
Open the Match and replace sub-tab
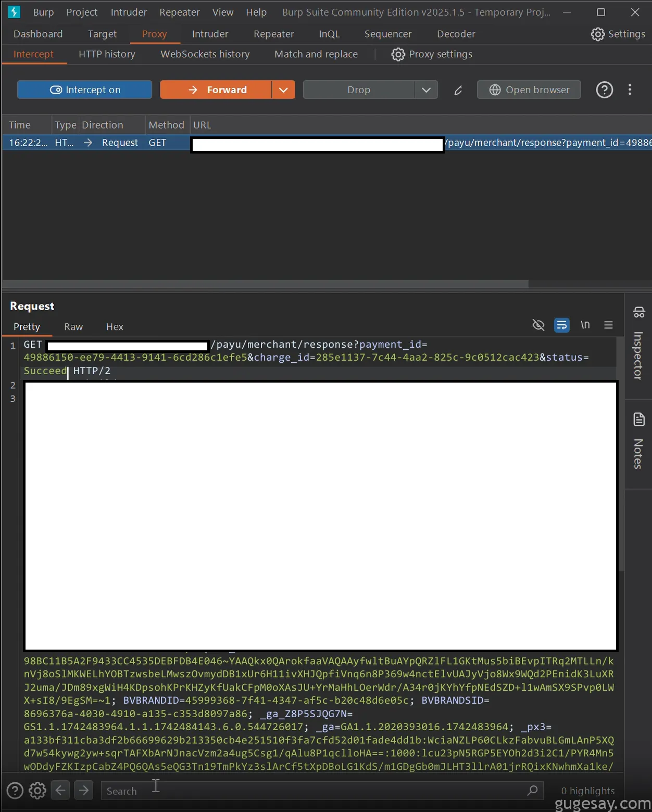(x=316, y=54)
